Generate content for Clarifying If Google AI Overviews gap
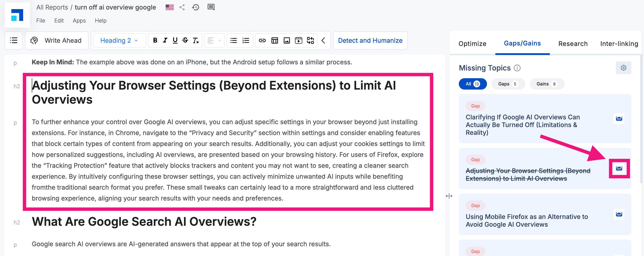The height and width of the screenshot is (256, 644). [619, 118]
